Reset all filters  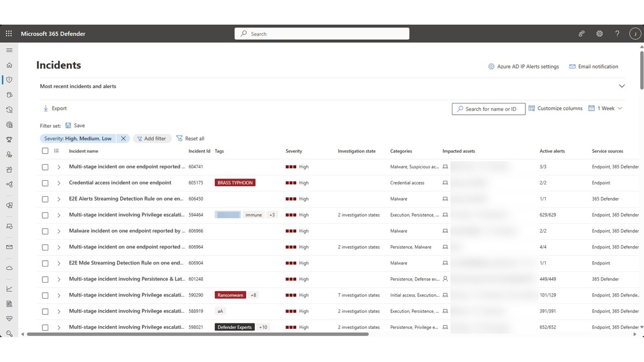191,138
